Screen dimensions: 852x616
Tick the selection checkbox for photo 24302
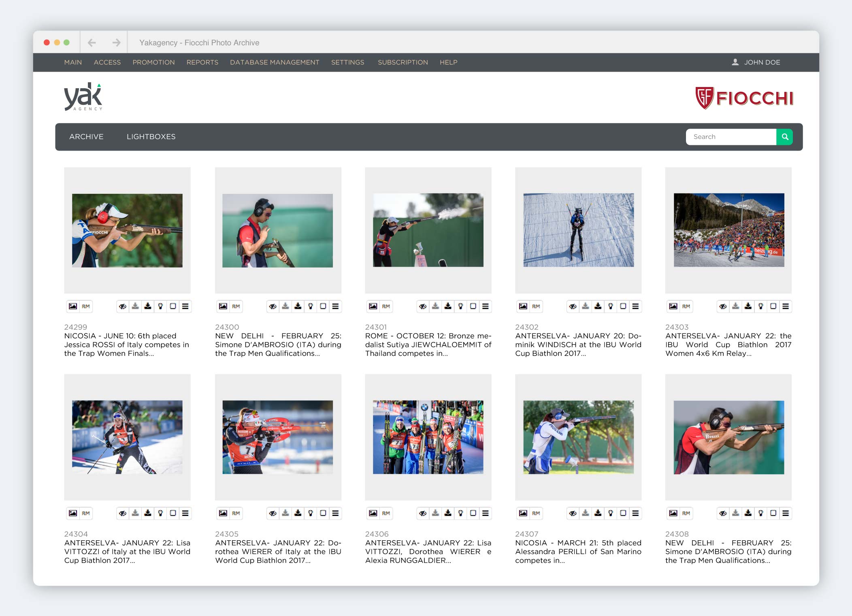coord(623,306)
